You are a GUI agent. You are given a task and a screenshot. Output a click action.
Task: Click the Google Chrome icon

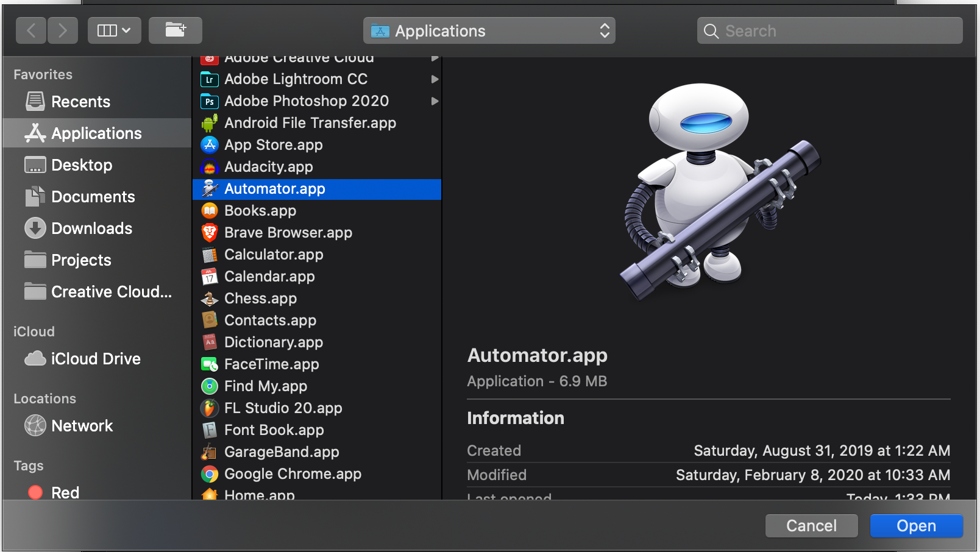coord(210,474)
